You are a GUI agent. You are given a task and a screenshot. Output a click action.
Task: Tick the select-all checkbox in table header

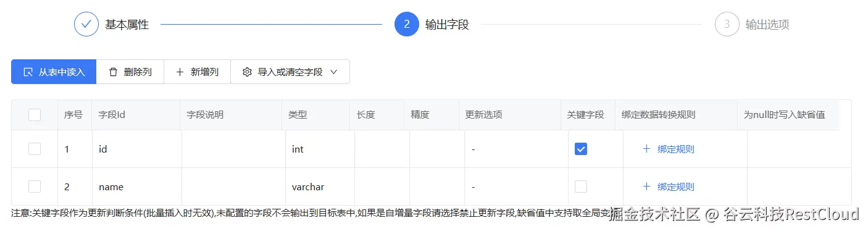click(35, 115)
